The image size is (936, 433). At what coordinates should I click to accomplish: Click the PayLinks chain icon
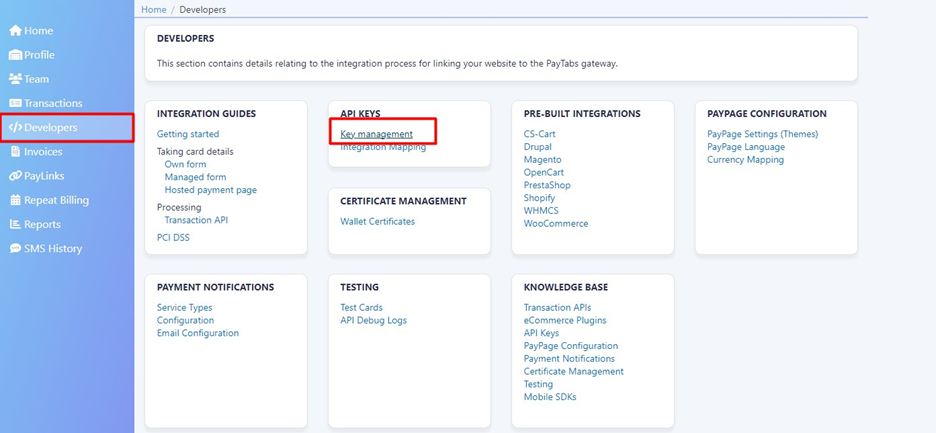(x=15, y=176)
